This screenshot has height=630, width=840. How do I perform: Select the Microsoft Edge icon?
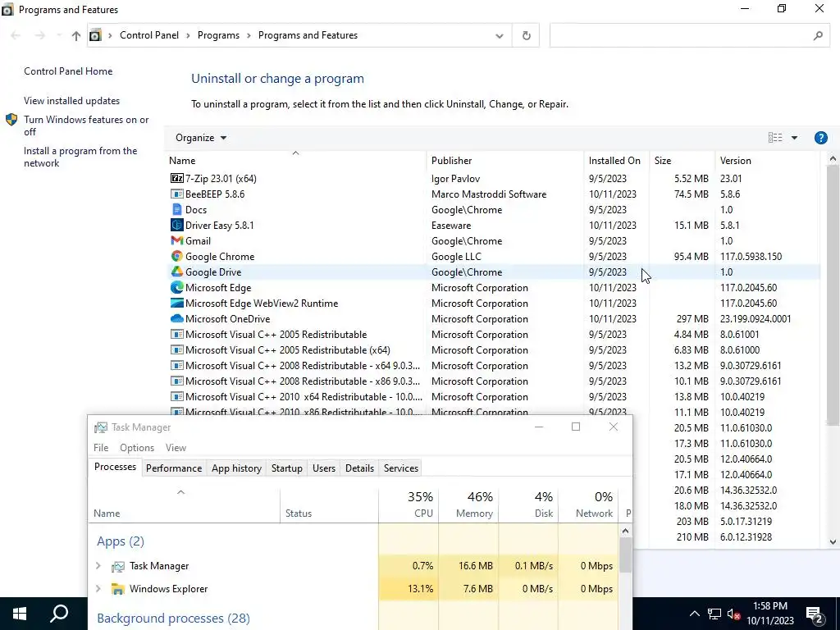click(177, 287)
